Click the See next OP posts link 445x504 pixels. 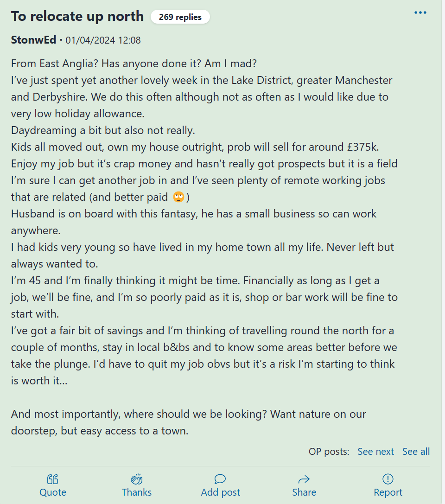(x=375, y=452)
